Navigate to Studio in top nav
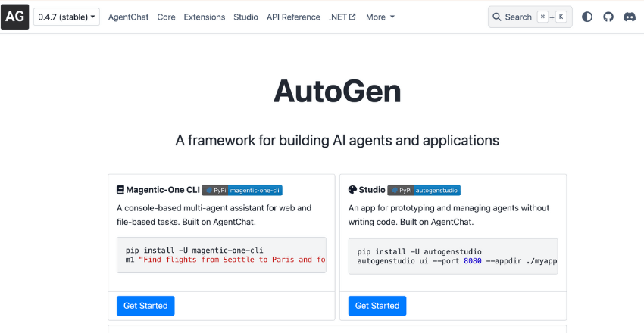644x333 pixels. (245, 17)
